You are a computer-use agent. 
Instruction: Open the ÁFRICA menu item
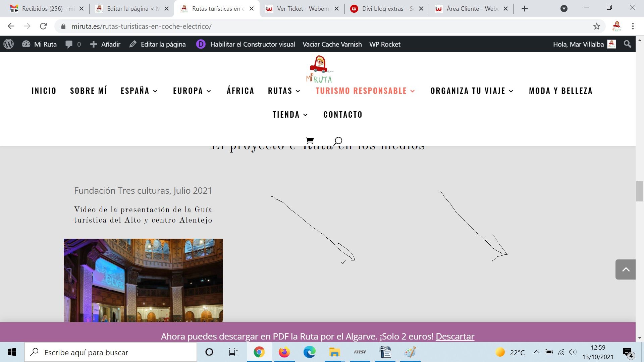[240, 91]
